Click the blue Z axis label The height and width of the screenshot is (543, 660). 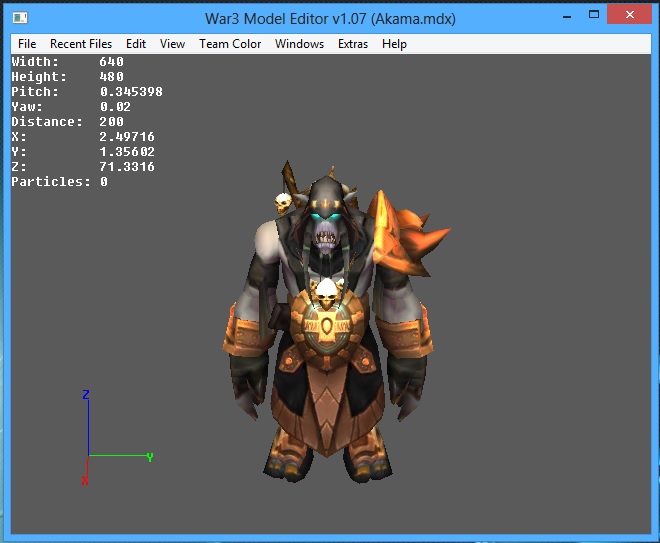pyautogui.click(x=86, y=394)
